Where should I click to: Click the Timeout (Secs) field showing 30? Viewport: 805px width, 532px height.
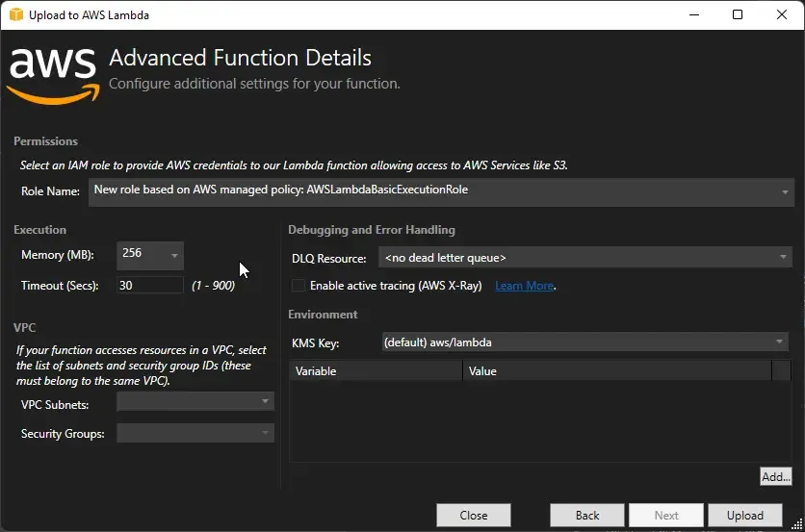click(150, 285)
